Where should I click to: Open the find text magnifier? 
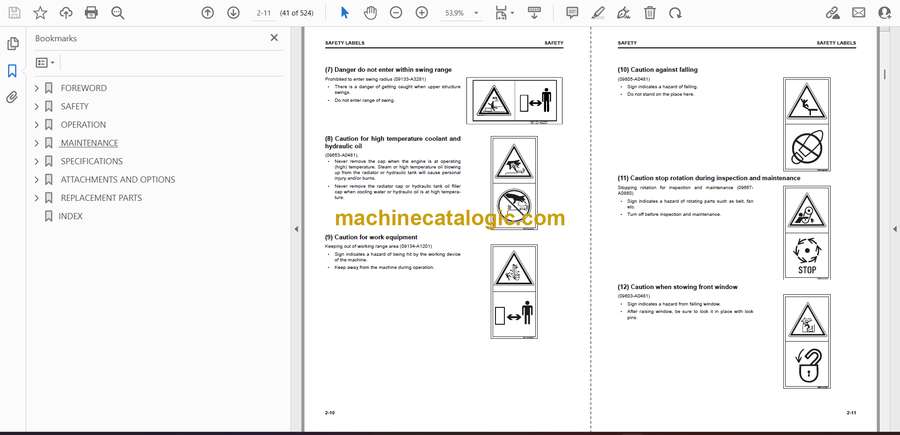(118, 13)
